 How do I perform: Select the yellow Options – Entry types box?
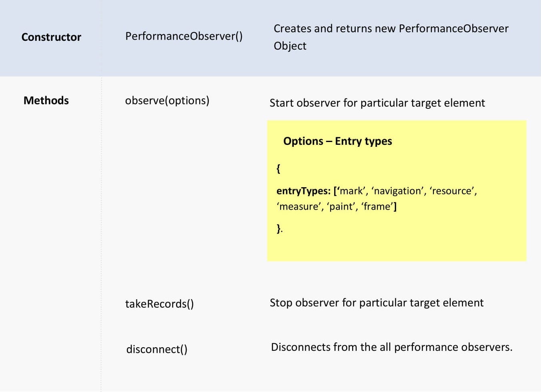(x=397, y=191)
